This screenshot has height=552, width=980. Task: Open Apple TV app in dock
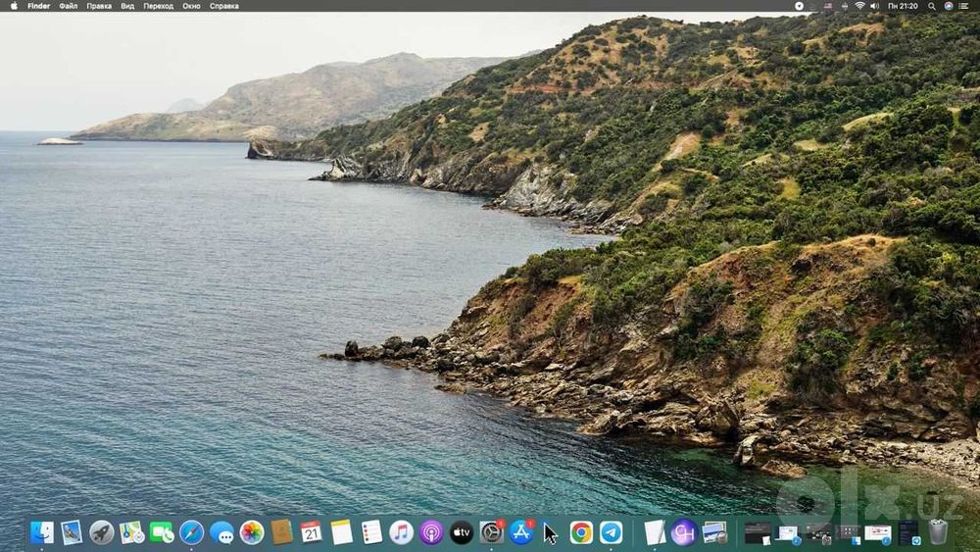point(462,532)
